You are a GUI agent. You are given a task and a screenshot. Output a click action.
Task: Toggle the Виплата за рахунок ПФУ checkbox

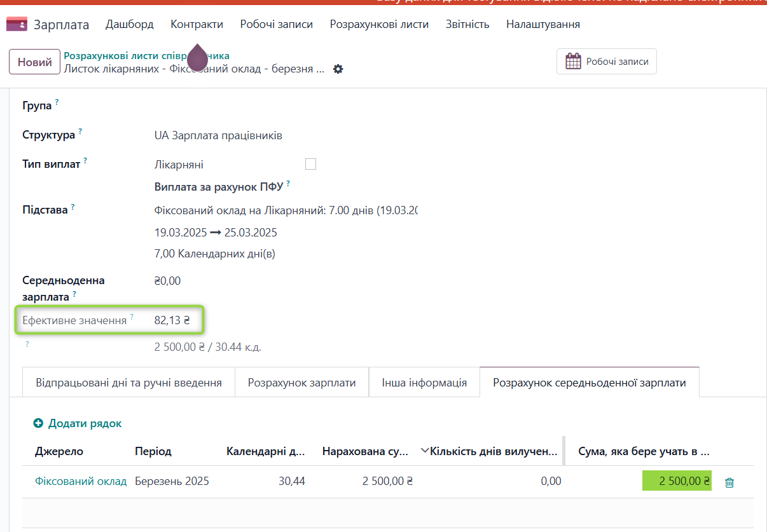pos(310,164)
